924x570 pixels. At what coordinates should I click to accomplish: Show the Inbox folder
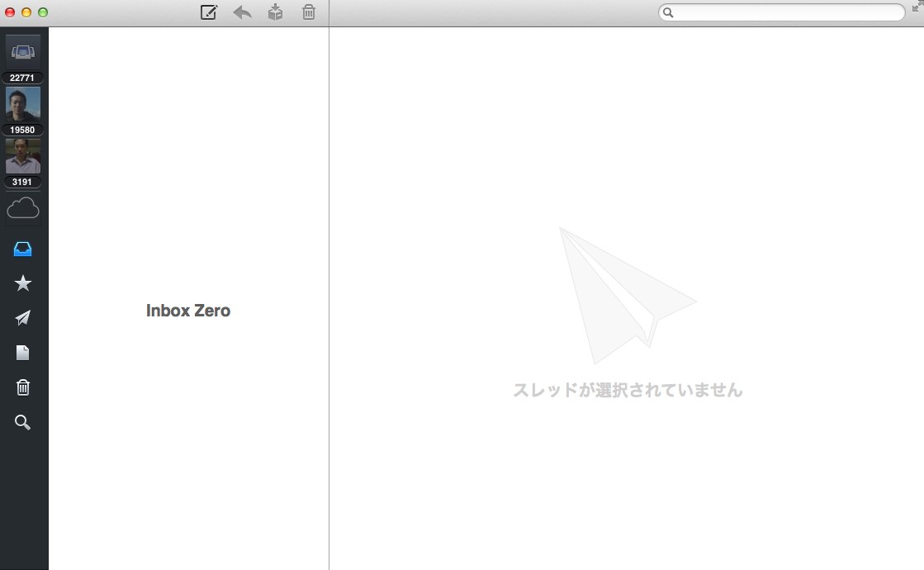[x=23, y=249]
